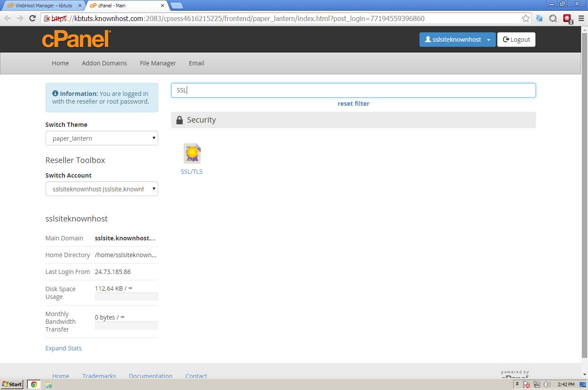588x390 pixels.
Task: Open the Switch Theme paper_lantern dropdown
Action: [102, 138]
